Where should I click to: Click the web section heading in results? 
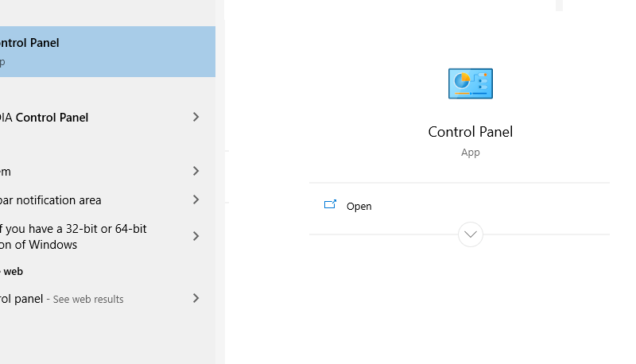pos(12,272)
